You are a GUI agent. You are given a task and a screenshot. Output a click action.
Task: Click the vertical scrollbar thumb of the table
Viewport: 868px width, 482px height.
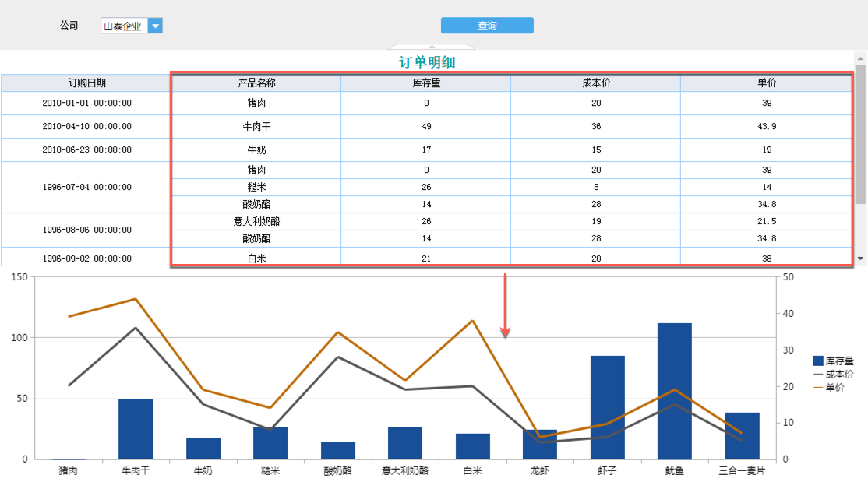(860, 134)
